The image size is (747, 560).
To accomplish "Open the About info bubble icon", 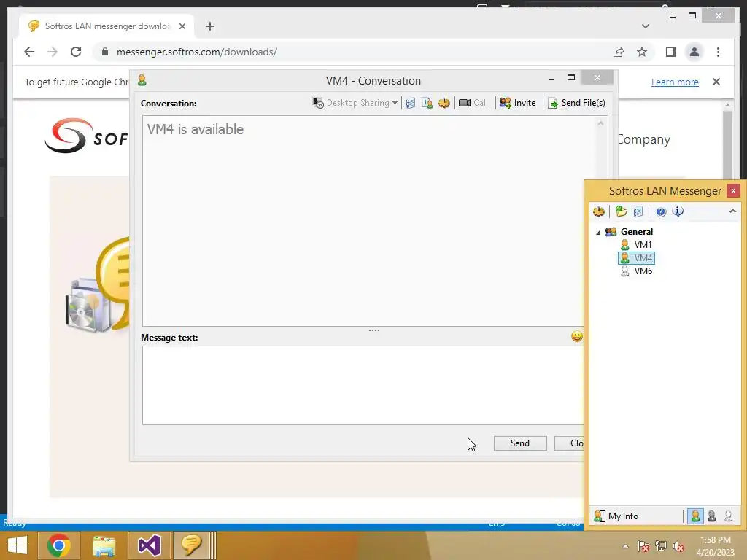I will pyautogui.click(x=678, y=211).
